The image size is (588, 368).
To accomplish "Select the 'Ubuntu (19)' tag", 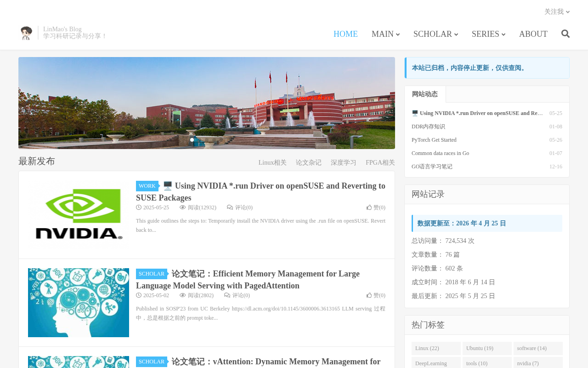I will click(x=487, y=348).
